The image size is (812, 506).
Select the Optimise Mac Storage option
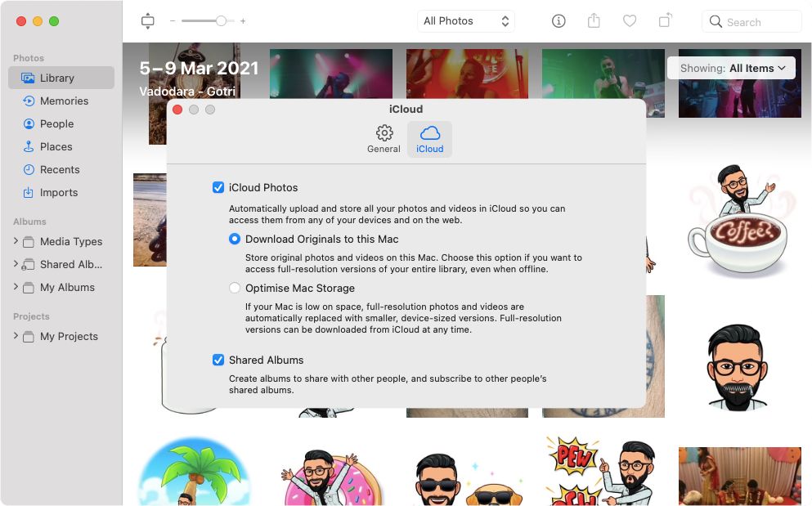[x=235, y=288]
